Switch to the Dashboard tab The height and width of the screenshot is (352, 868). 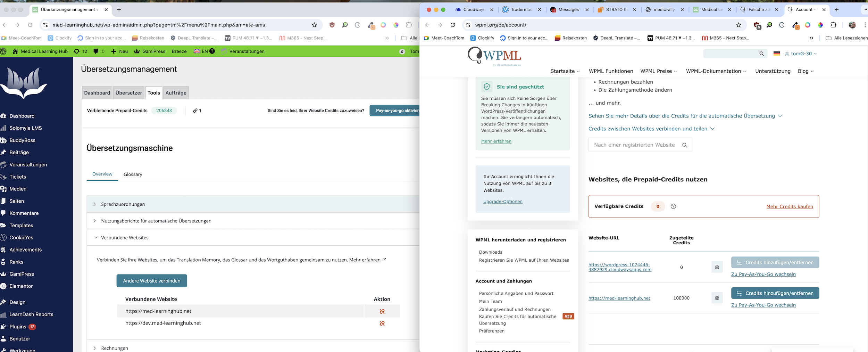[97, 93]
